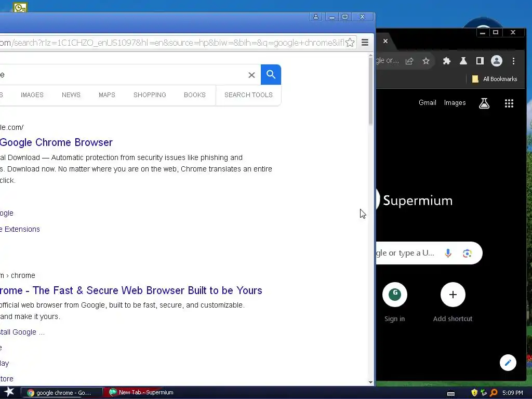Viewport: 532px width, 399px height.
Task: Click the keyboard icon in the system tray
Action: (x=451, y=394)
